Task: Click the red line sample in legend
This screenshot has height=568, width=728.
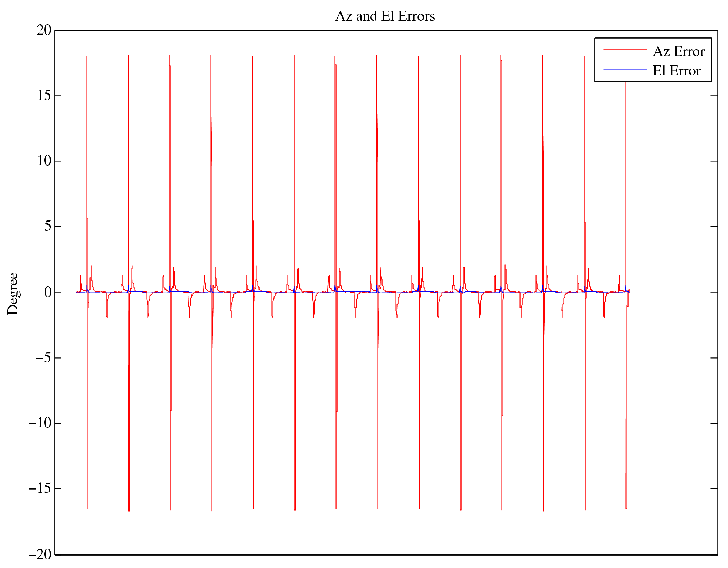Action: click(x=625, y=50)
